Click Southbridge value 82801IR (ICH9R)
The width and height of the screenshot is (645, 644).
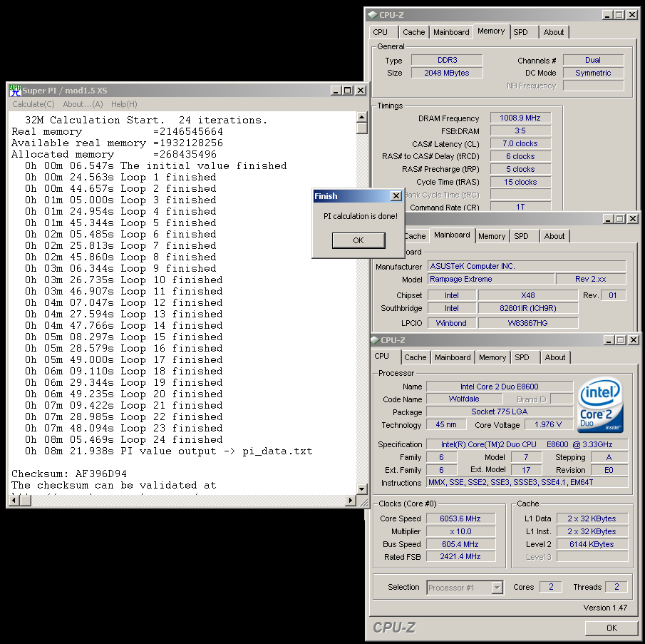pyautogui.click(x=528, y=308)
